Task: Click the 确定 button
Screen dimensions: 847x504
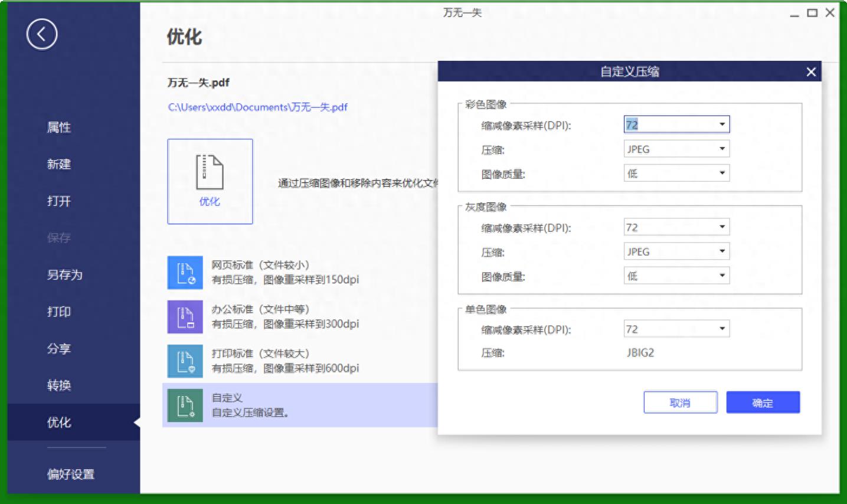Action: pyautogui.click(x=763, y=402)
